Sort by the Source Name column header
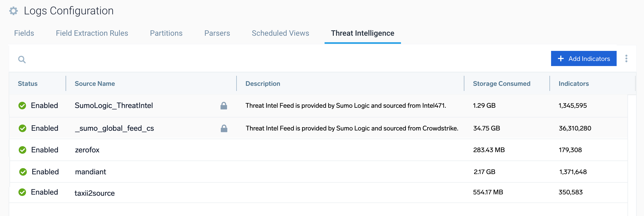644x216 pixels. tap(95, 84)
